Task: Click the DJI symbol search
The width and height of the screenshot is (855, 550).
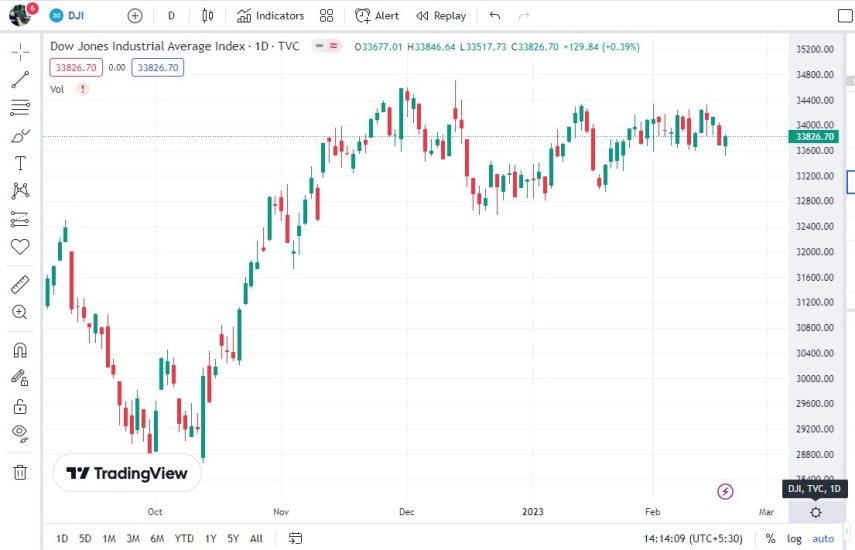Action: (67, 15)
